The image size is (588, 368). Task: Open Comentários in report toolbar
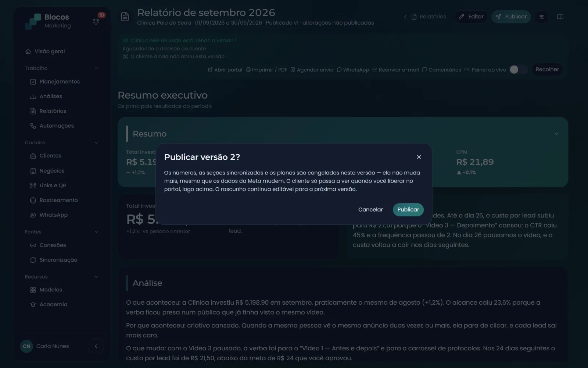(441, 70)
